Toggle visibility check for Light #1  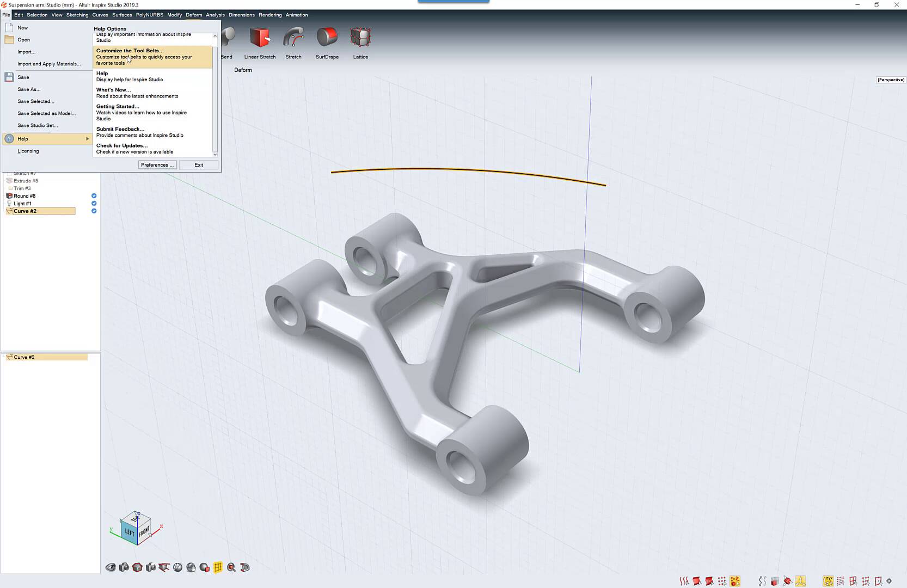(94, 204)
